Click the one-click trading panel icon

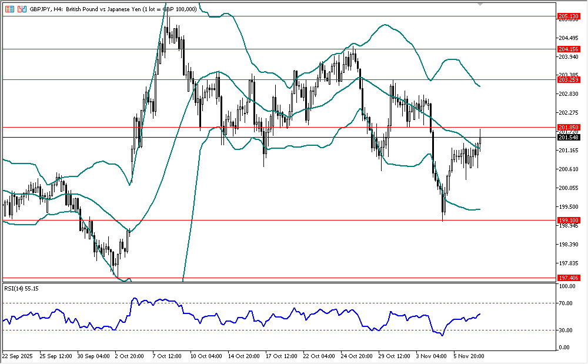[22, 9]
